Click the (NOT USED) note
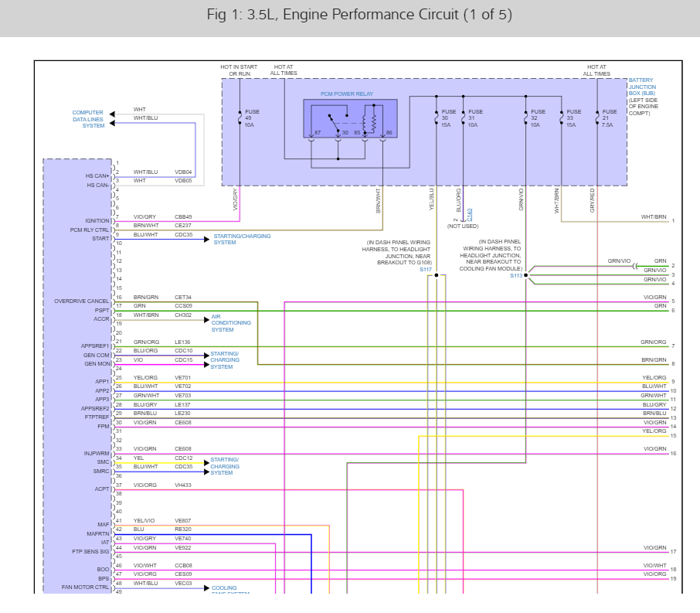700x613 pixels. [463, 226]
